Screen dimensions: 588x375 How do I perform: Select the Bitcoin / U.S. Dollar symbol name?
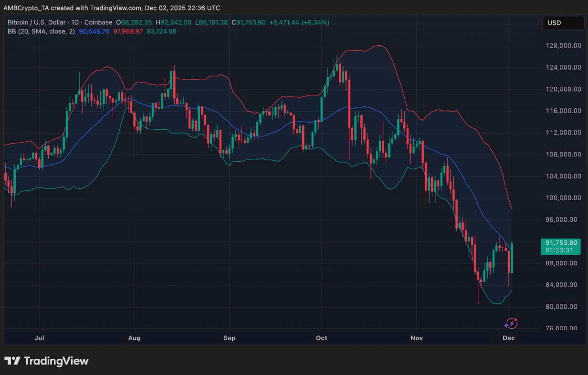pyautogui.click(x=36, y=22)
